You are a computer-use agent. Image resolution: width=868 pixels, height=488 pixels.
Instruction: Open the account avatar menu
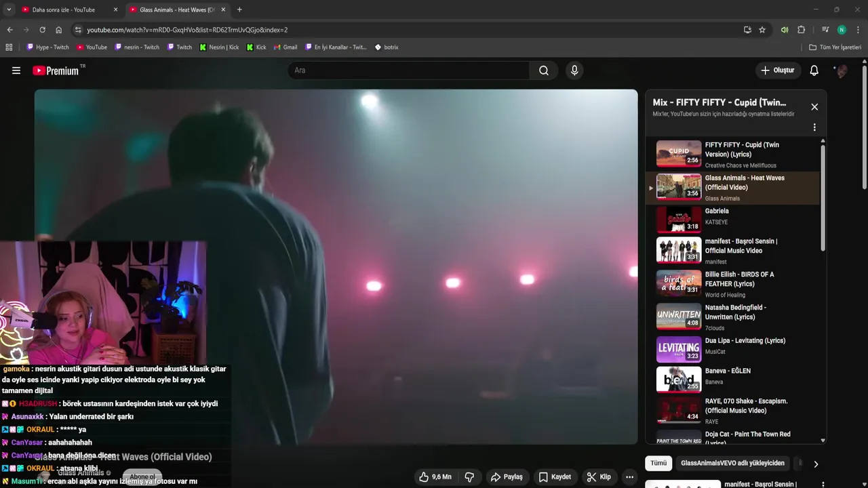point(841,70)
